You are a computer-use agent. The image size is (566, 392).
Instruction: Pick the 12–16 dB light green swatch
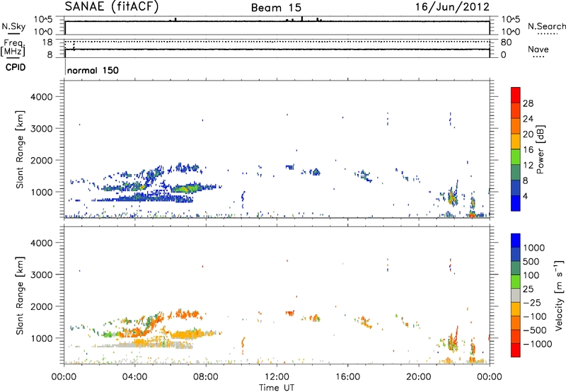tap(516, 157)
